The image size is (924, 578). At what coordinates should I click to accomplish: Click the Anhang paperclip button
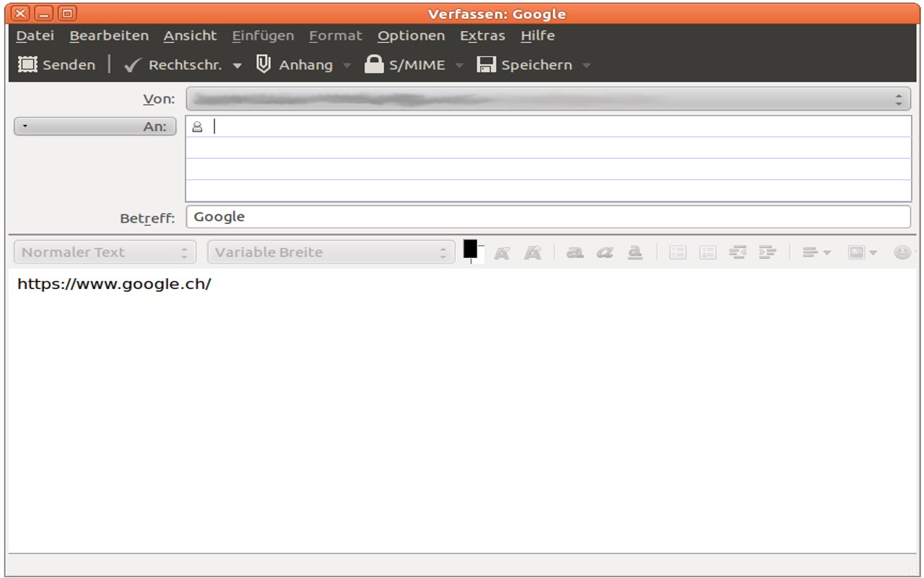295,65
